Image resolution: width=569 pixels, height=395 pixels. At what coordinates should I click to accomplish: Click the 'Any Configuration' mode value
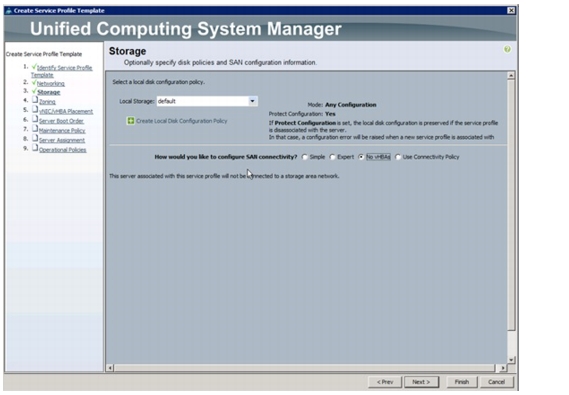pos(351,105)
